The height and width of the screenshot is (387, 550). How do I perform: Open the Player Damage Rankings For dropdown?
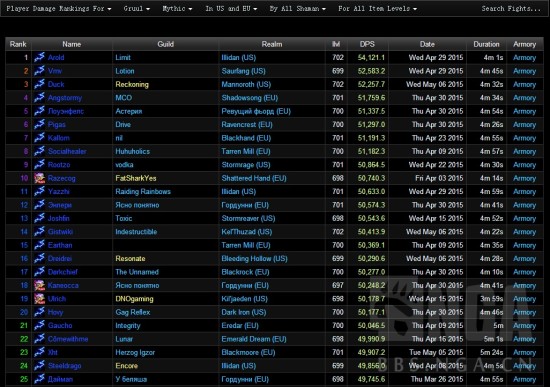[x=59, y=8]
